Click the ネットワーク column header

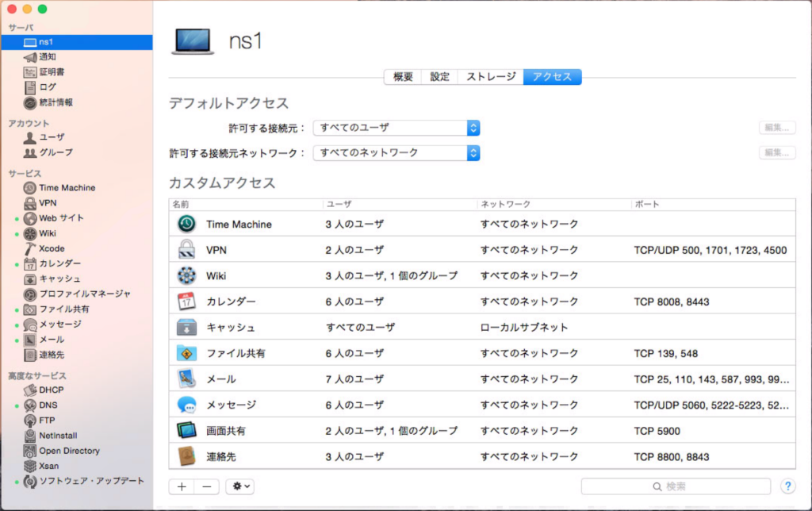click(553, 204)
